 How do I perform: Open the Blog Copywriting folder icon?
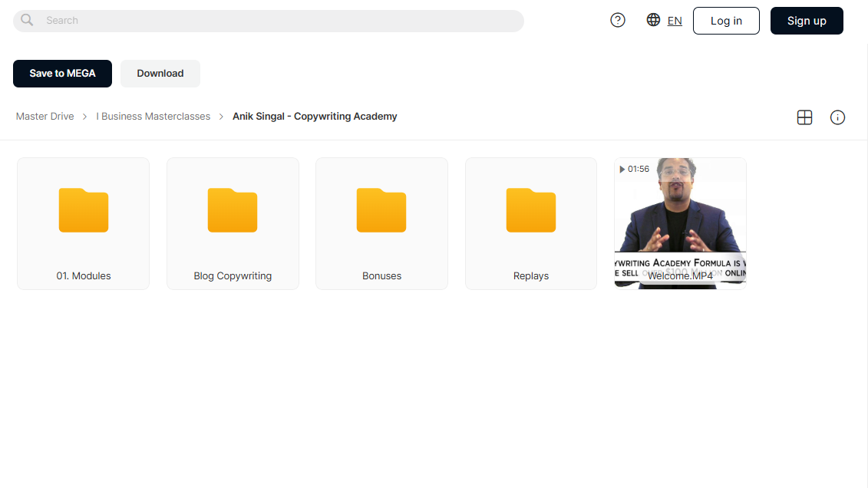coord(233,210)
